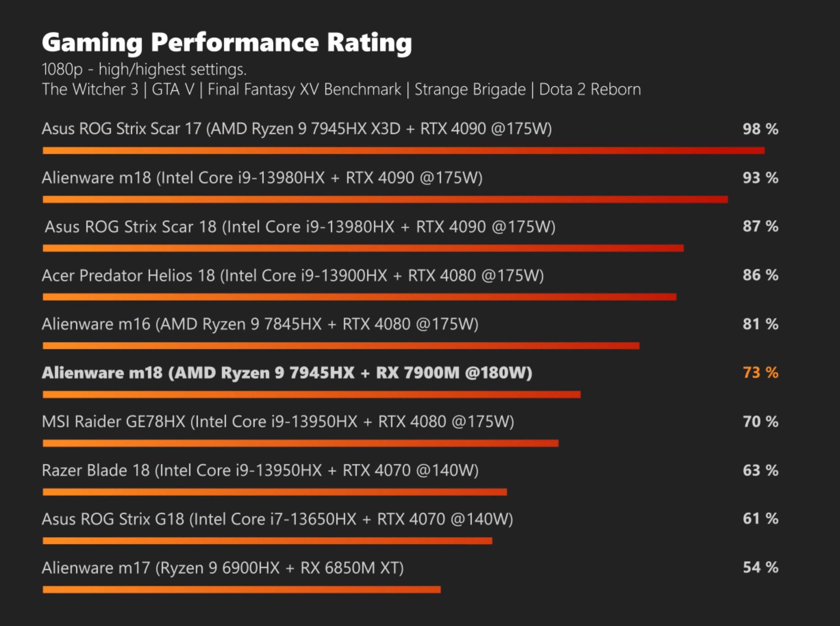This screenshot has height=626, width=840.
Task: Click the bold Alienware m18 RX 7900M label
Action: click(x=287, y=373)
